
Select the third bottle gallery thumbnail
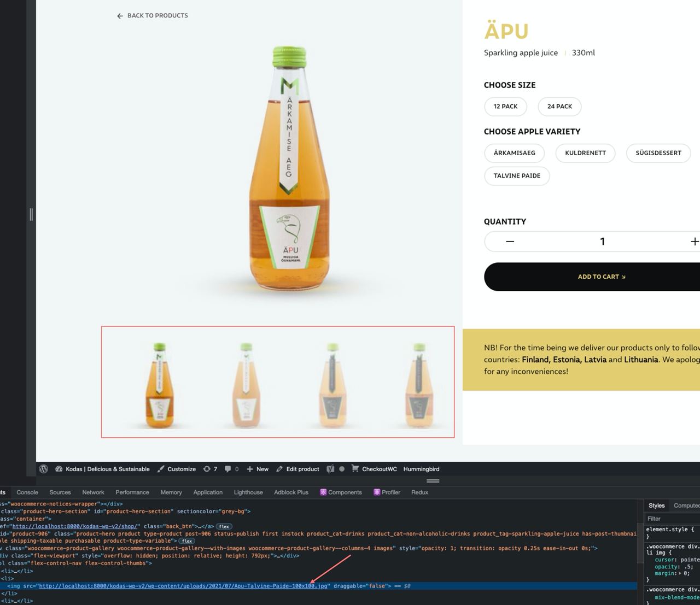(332, 385)
